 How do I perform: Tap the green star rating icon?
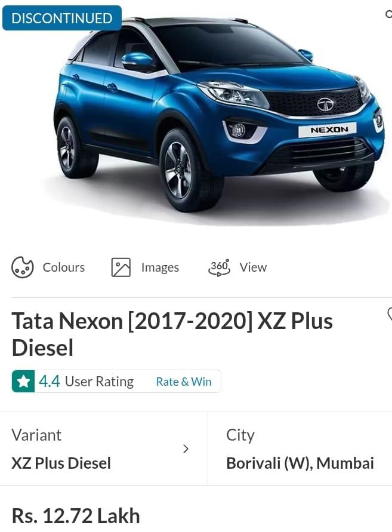tap(23, 382)
